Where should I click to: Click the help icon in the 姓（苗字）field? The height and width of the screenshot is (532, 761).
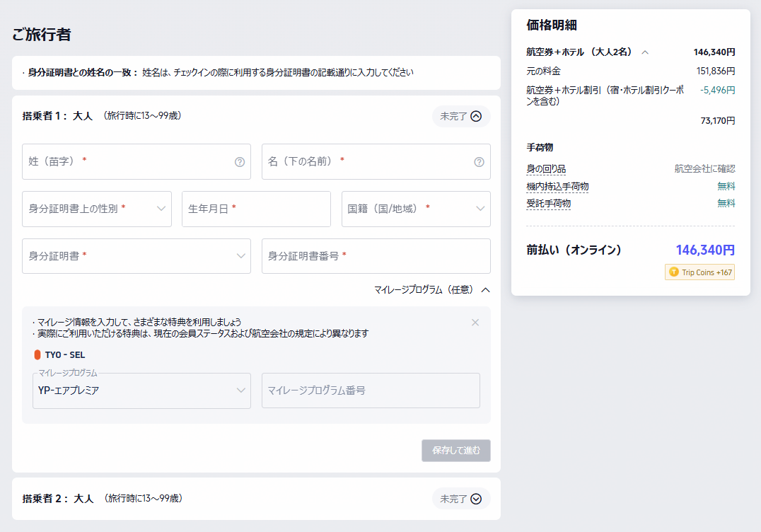pos(240,162)
